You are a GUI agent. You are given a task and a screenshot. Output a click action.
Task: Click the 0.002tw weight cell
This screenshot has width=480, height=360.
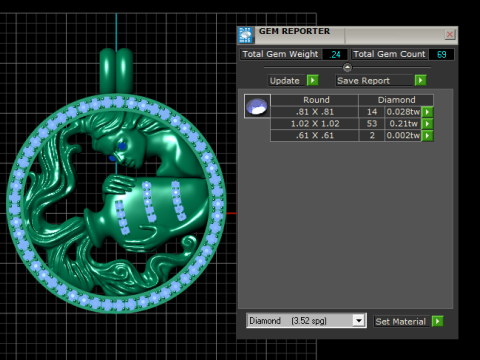click(x=403, y=136)
